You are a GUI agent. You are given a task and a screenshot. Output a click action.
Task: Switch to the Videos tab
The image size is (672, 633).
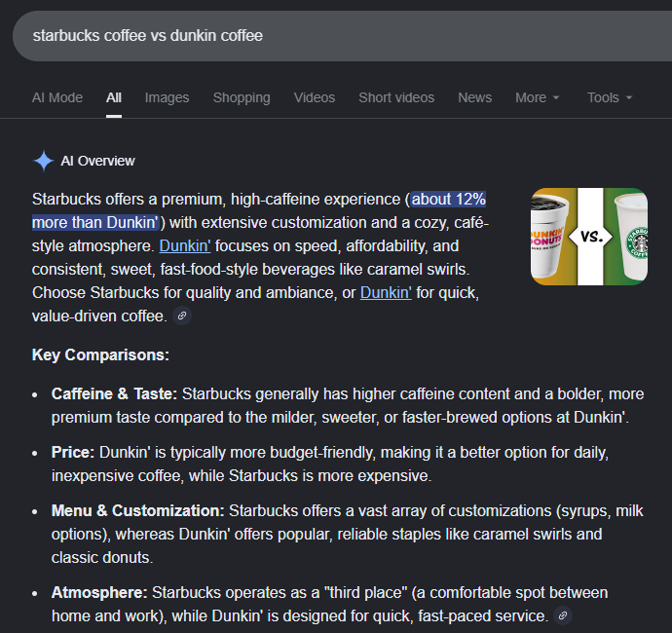314,97
